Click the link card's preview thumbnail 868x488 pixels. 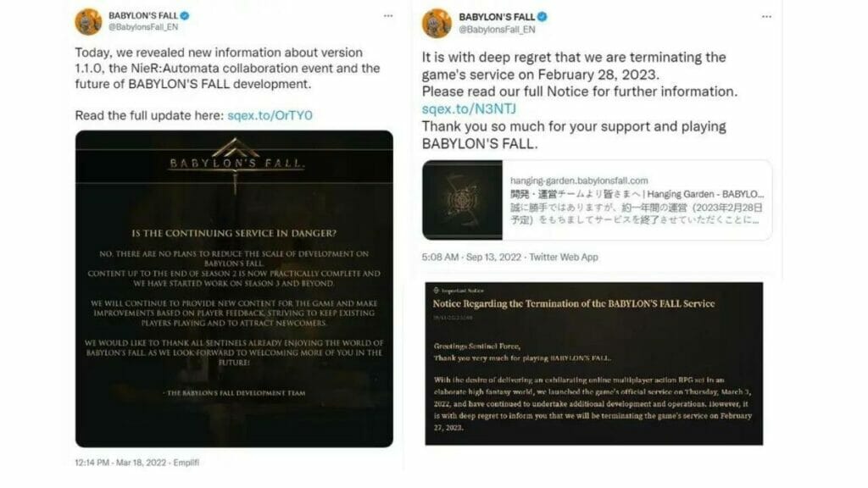(x=462, y=200)
